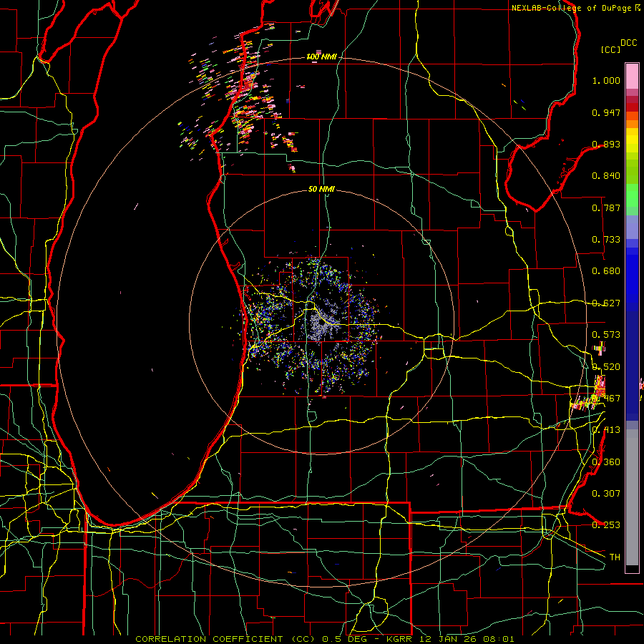The height and width of the screenshot is (644, 644).
Task: Pick the pink color at top of scale
Action: pos(632,76)
